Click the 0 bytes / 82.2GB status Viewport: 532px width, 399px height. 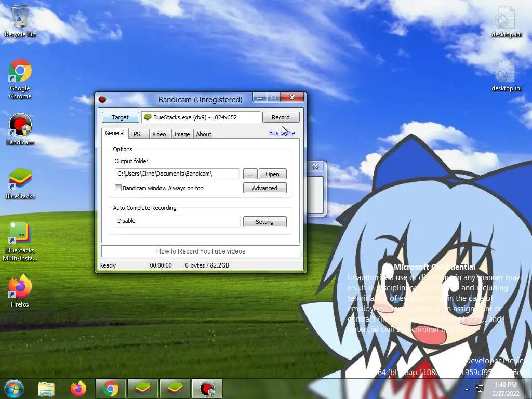pyautogui.click(x=207, y=265)
